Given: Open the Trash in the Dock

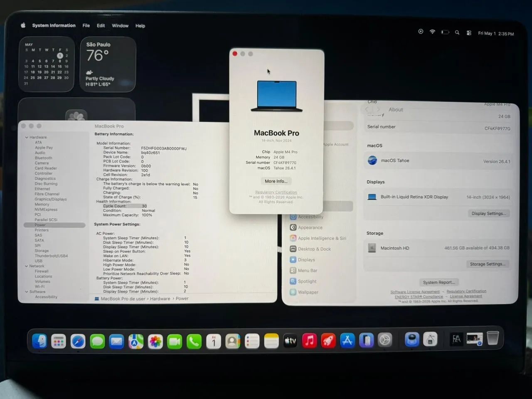Looking at the screenshot, I should (x=493, y=338).
